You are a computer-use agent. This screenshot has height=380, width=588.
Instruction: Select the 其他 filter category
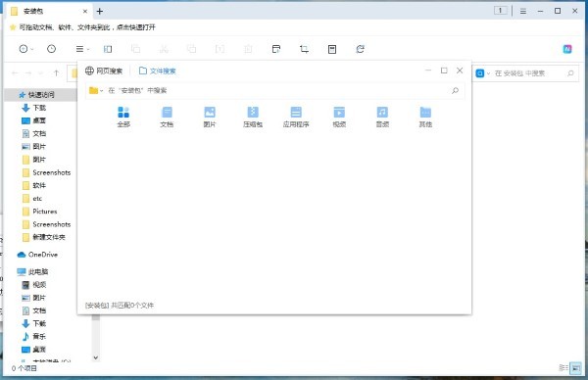[x=425, y=117]
